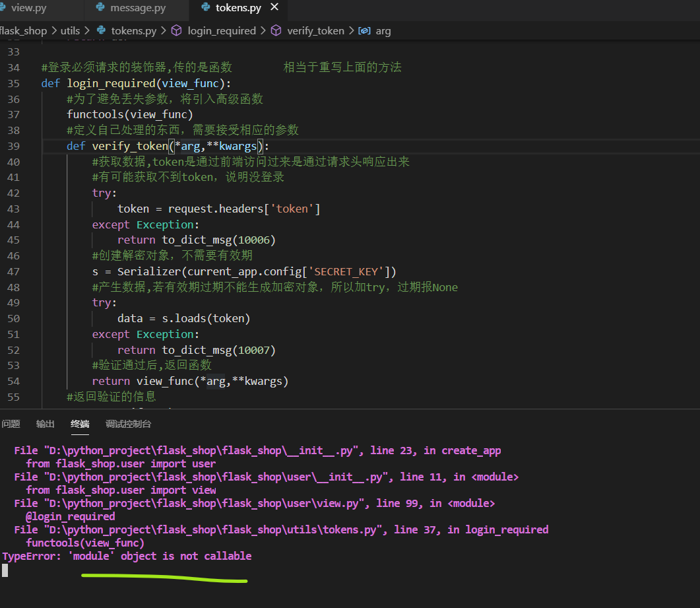Expand chevron after flask_shop breadcrumb

54,30
